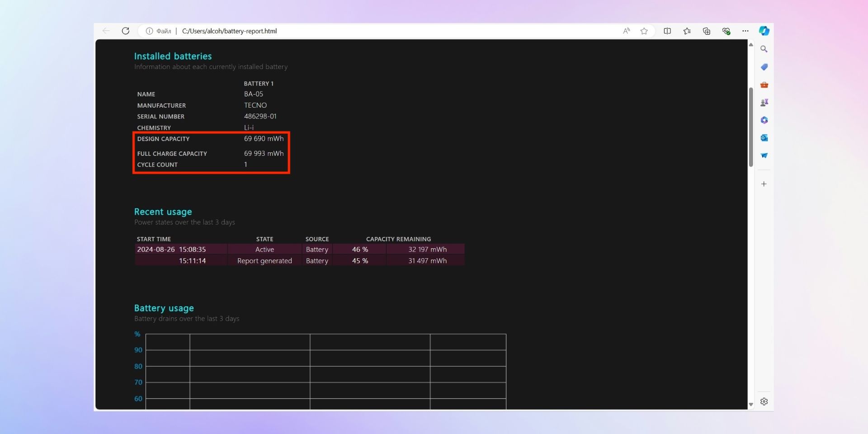Open the Games chess icon in sidebar
The width and height of the screenshot is (868, 434).
point(764,103)
